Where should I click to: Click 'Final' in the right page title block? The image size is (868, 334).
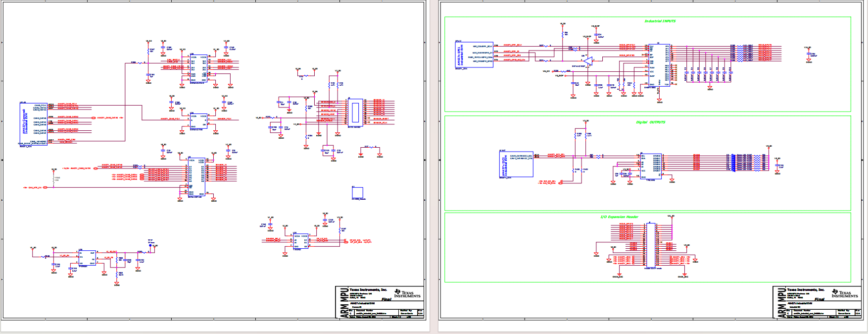point(820,299)
